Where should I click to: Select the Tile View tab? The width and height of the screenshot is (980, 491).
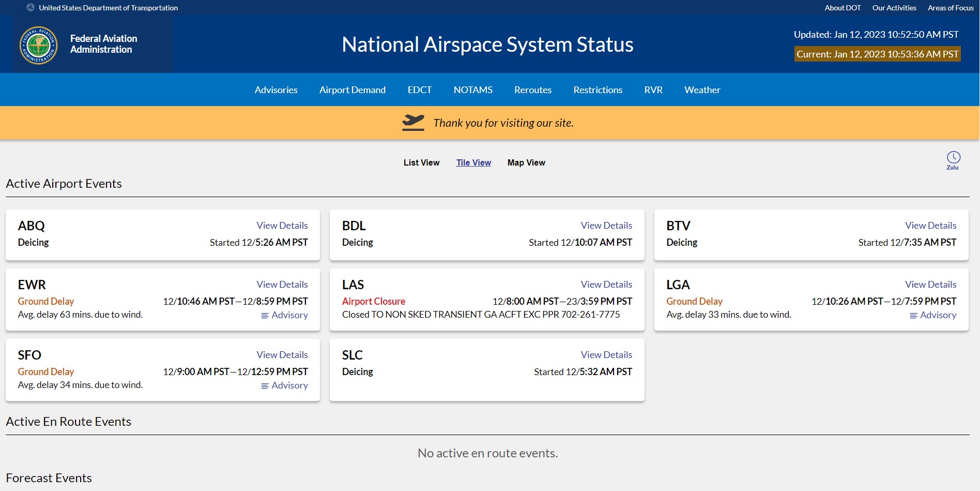click(x=473, y=162)
